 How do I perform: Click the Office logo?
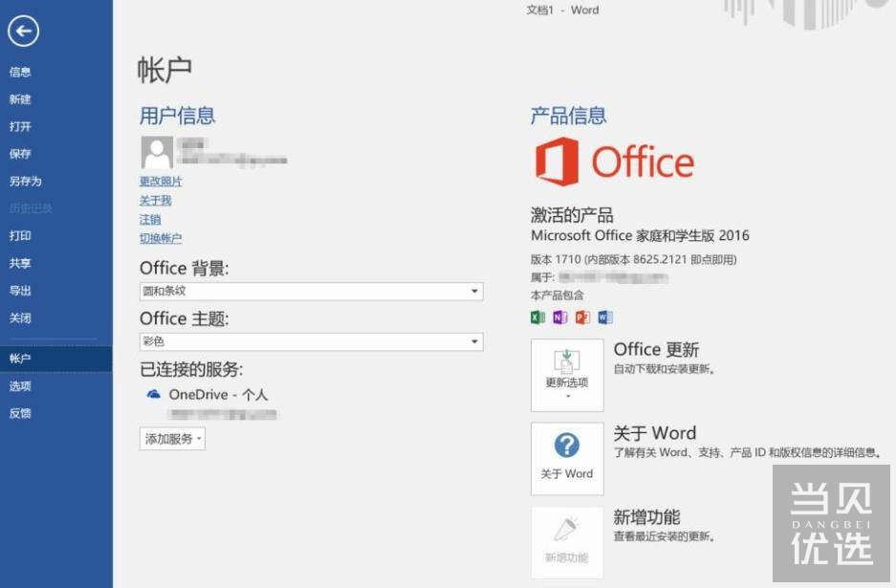click(x=615, y=162)
